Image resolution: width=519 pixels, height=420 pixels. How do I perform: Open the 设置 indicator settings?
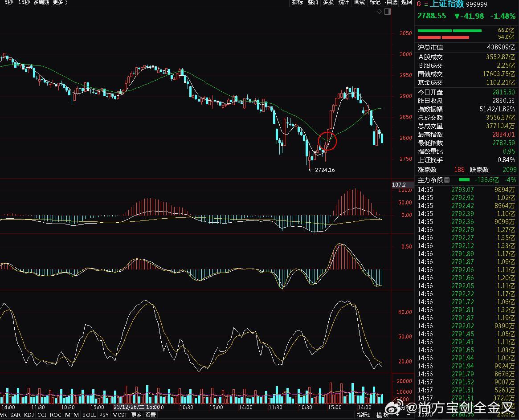click(151, 415)
